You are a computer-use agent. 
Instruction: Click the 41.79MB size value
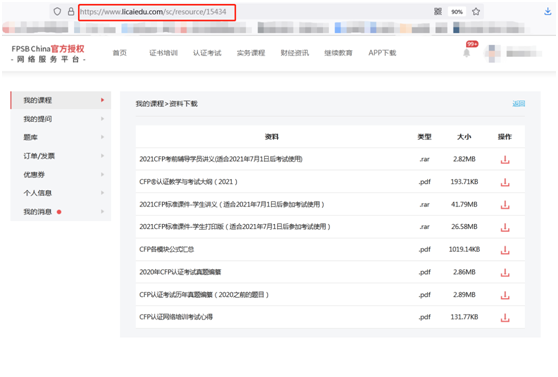coord(464,204)
